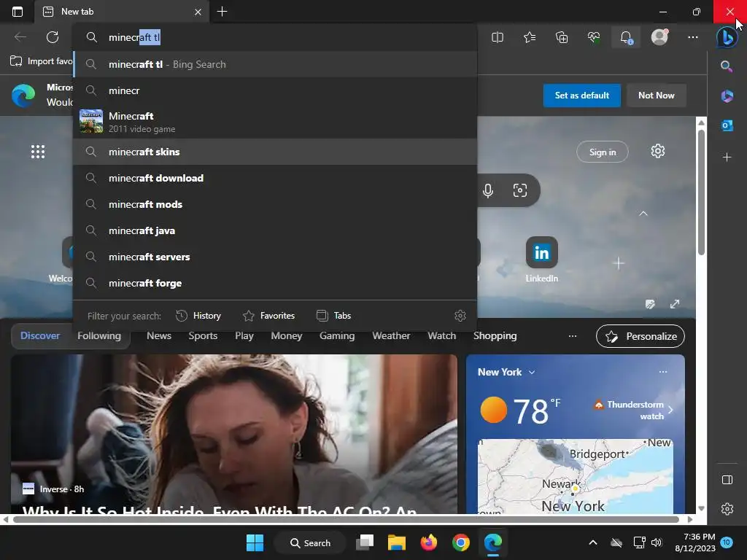747x560 pixels.
Task: Refresh the page
Action: click(53, 37)
